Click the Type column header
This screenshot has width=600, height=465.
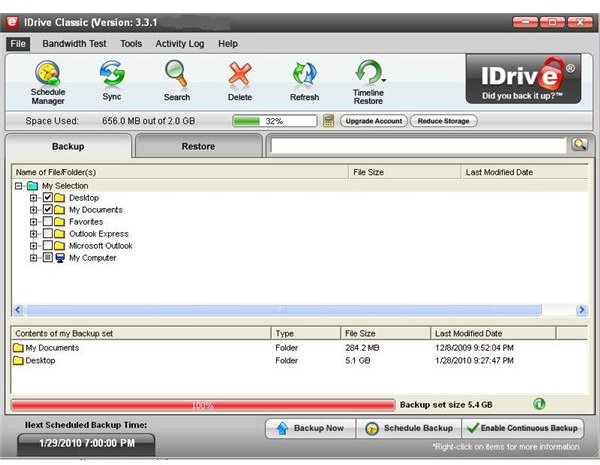tap(306, 333)
